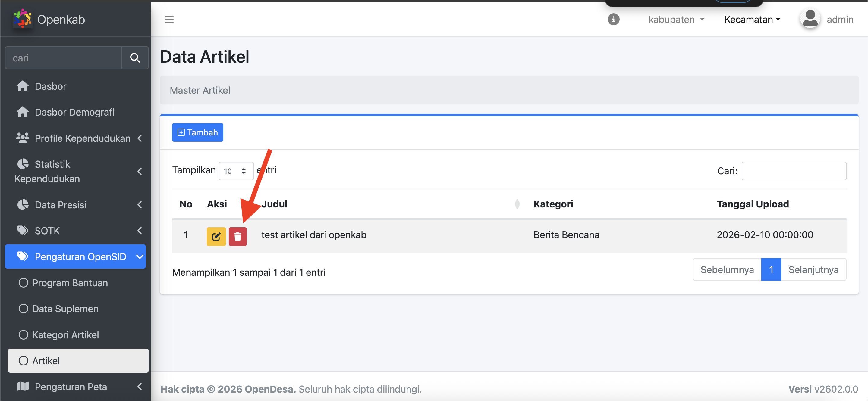Image resolution: width=868 pixels, height=401 pixels.
Task: Open Dasbor Demografi menu item
Action: coord(74,112)
